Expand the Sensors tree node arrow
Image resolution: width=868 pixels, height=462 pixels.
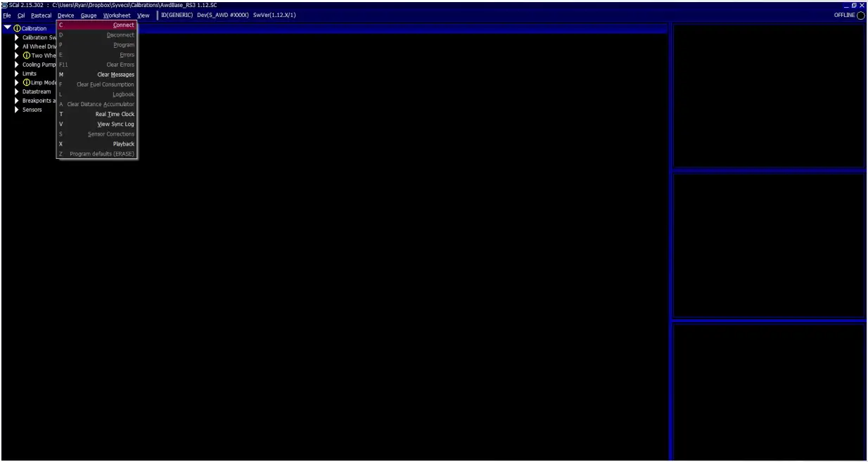click(17, 110)
